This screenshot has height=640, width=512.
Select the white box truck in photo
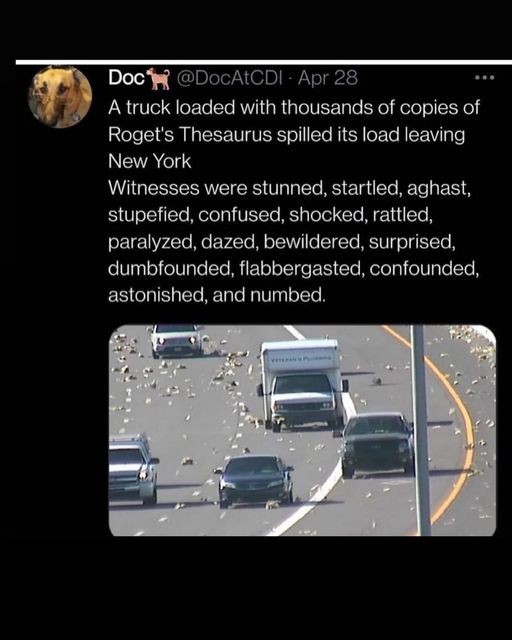302,384
